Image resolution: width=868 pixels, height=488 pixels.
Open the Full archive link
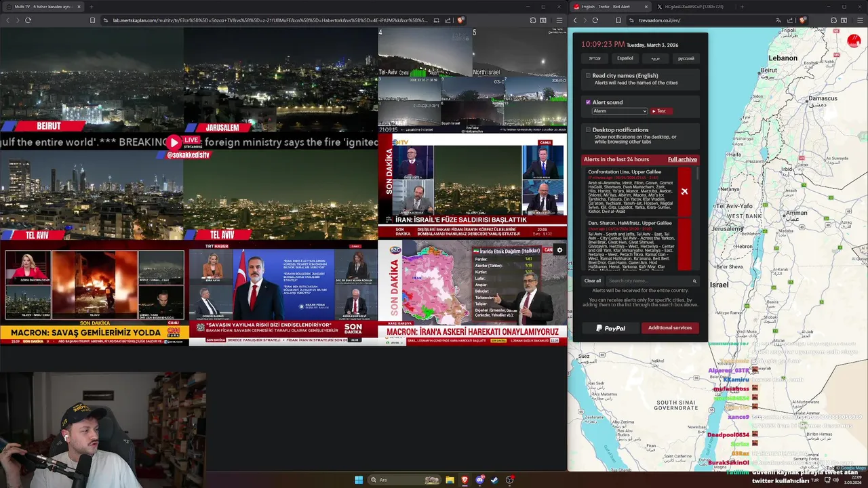pyautogui.click(x=682, y=159)
